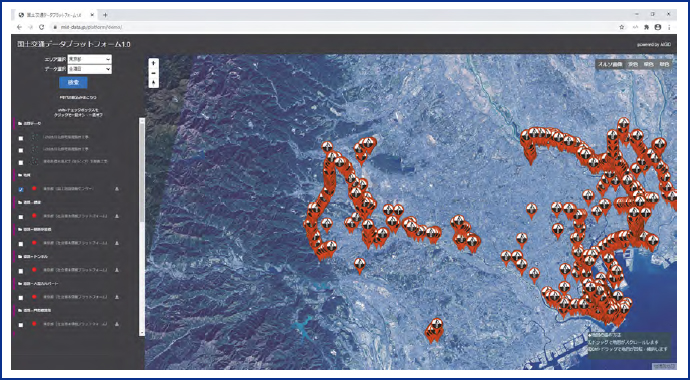The image size is (690, 380).
Task: Click the code brackets extension icon
Action: click(635, 27)
